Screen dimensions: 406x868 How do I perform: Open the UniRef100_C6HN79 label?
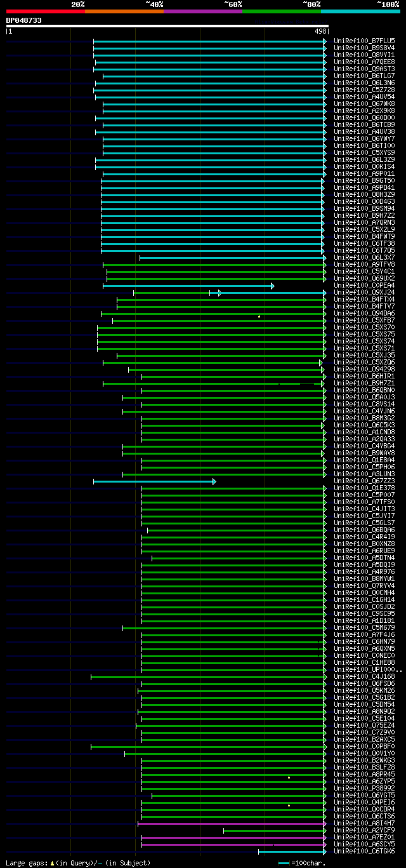pos(364,642)
